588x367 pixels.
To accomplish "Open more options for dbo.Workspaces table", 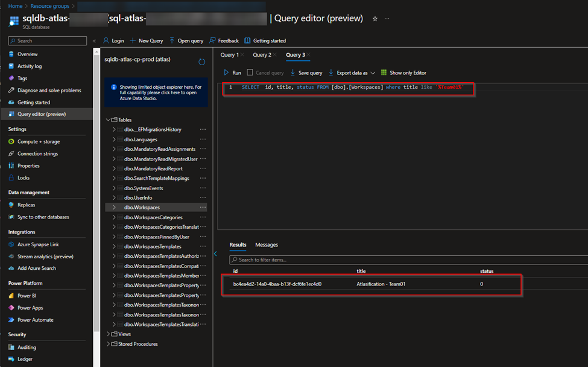I will coord(203,208).
